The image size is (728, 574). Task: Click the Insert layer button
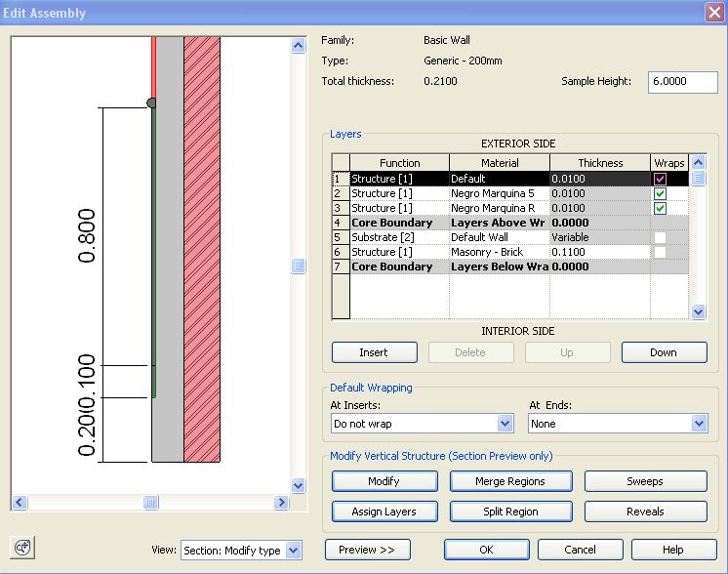[374, 352]
